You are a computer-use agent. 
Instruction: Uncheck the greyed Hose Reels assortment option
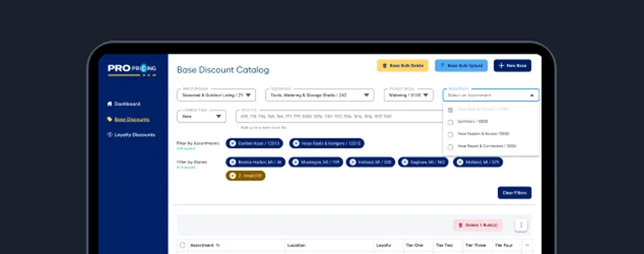[450, 110]
